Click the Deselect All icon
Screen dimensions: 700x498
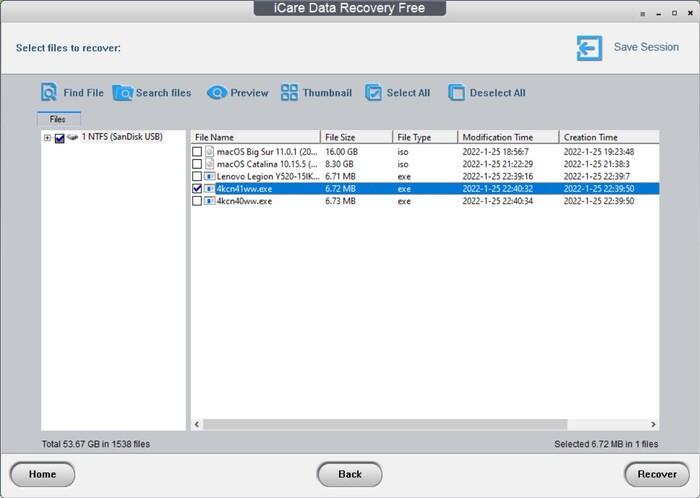pos(456,92)
